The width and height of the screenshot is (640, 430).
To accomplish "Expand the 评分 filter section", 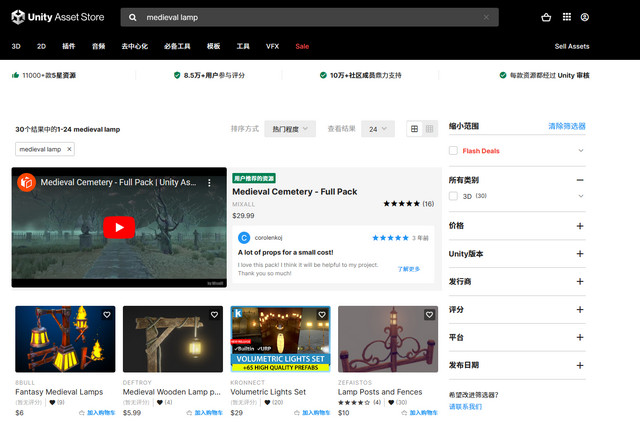I will click(580, 310).
